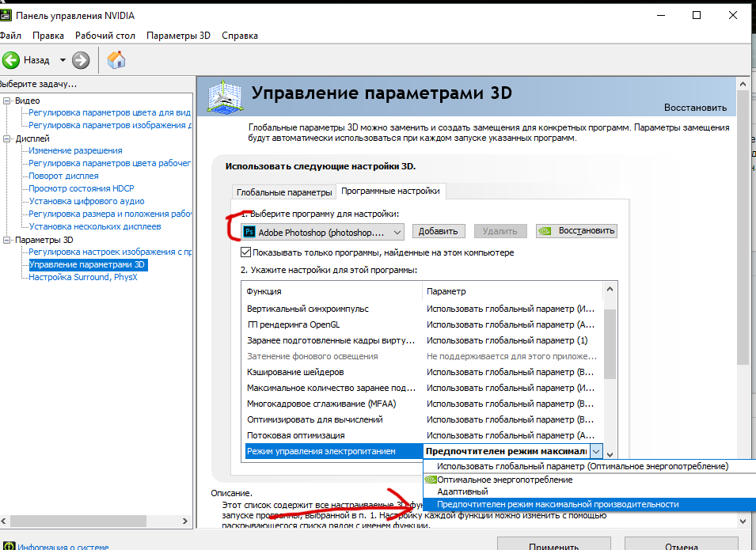756x550 pixels.
Task: Choose Использовать глобальный параметр (Оптимальное энергопотребление)
Action: click(589, 466)
